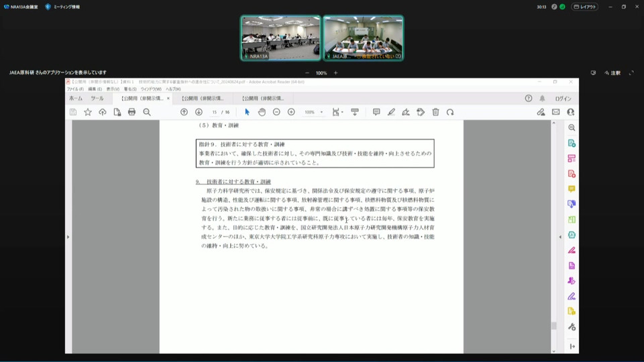Collapse tools pane with bottom arrow-bar icon
This screenshot has width=644, height=362.
click(x=572, y=347)
